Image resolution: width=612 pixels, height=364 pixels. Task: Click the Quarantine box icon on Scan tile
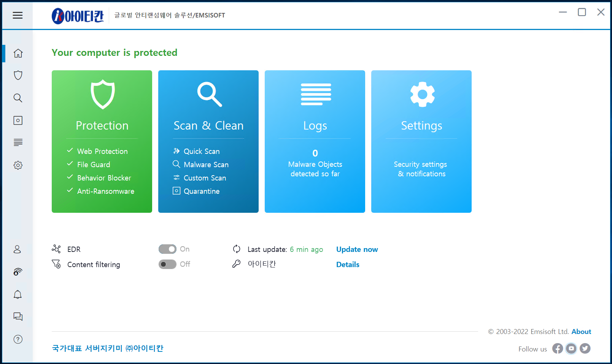point(176,191)
